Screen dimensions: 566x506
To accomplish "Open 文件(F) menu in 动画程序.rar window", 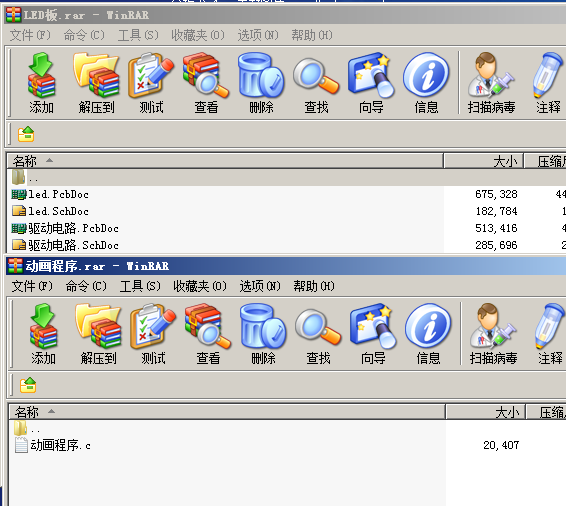I will [32, 286].
